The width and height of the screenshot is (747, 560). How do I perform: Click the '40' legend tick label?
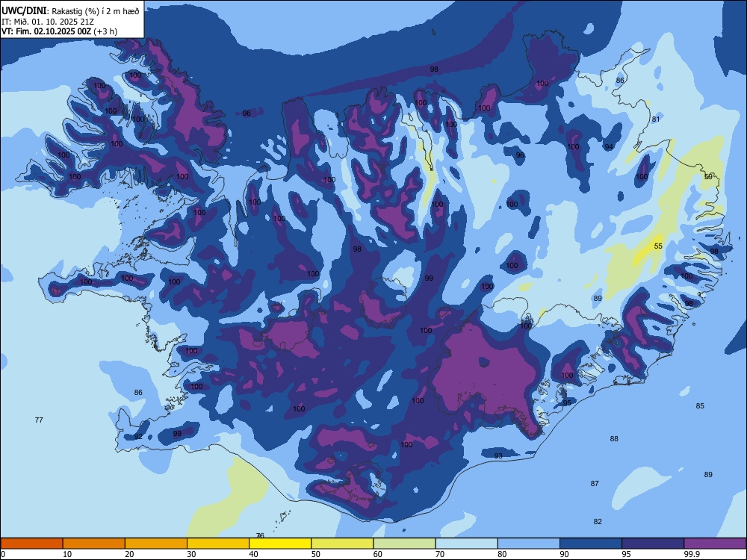[254, 554]
